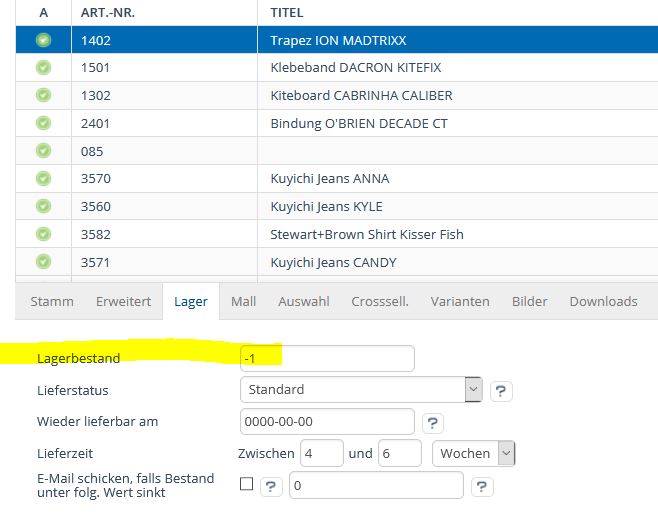Click the Lieferzeit minimum value field

pos(321,453)
